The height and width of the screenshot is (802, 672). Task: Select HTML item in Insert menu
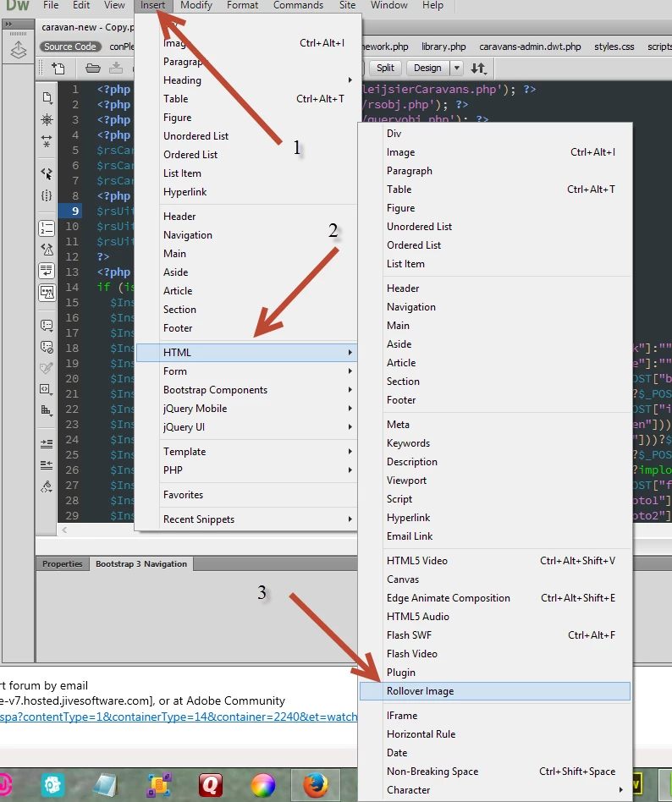pos(246,353)
